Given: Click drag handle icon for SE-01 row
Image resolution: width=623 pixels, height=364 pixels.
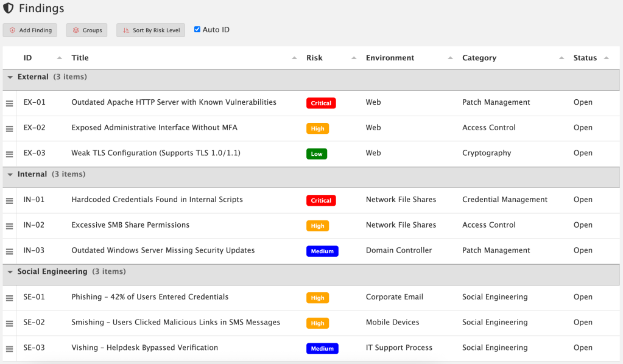Looking at the screenshot, I should coord(9,298).
